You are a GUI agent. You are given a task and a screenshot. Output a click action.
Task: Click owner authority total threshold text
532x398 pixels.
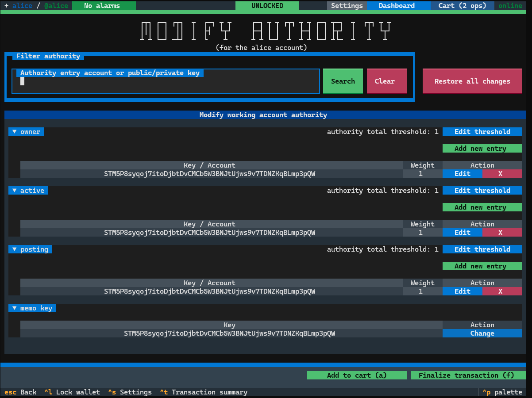[383, 132]
